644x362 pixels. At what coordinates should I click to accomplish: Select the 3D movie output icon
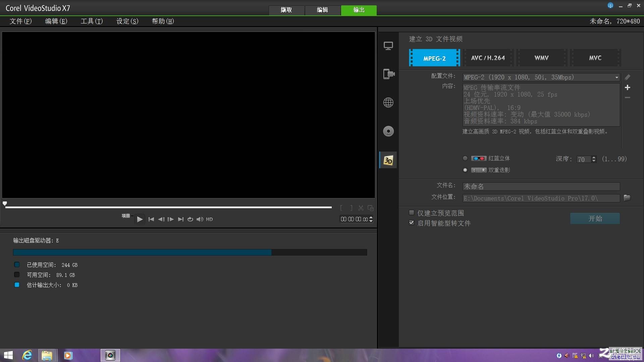pos(388,160)
